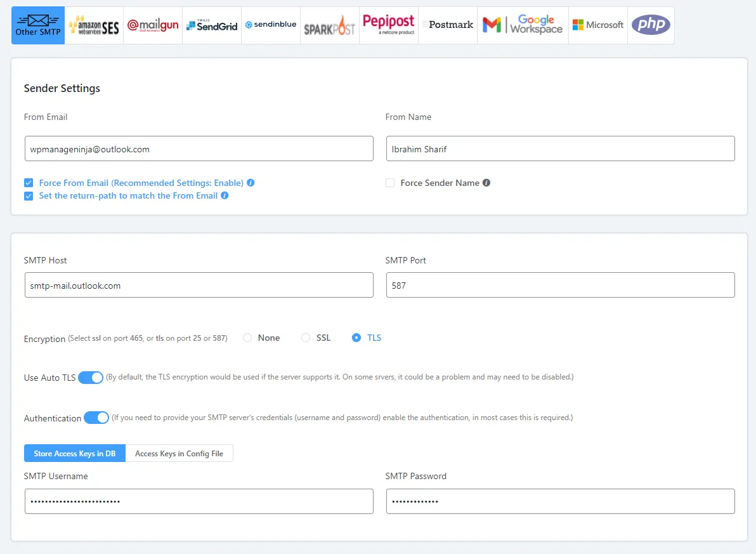Select None encryption radio button
This screenshot has height=554, width=756.
click(247, 338)
